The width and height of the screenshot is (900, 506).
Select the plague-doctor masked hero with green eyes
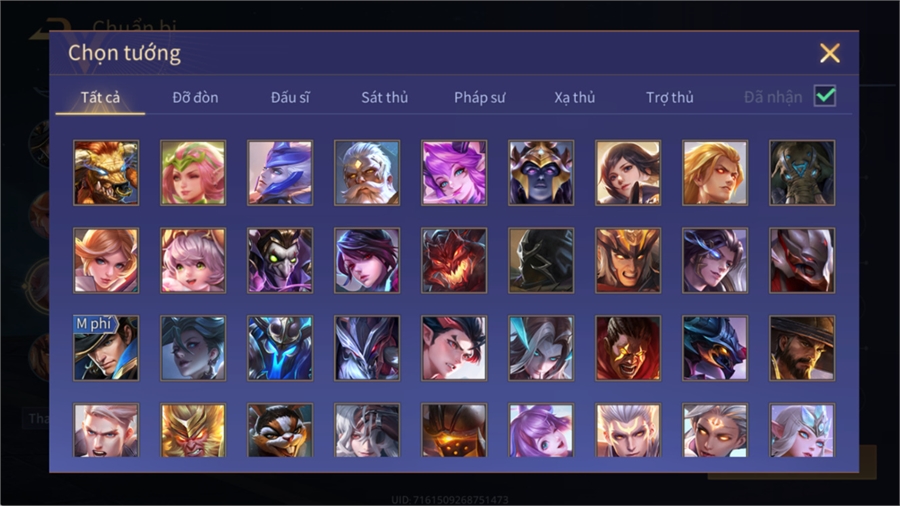coord(280,261)
